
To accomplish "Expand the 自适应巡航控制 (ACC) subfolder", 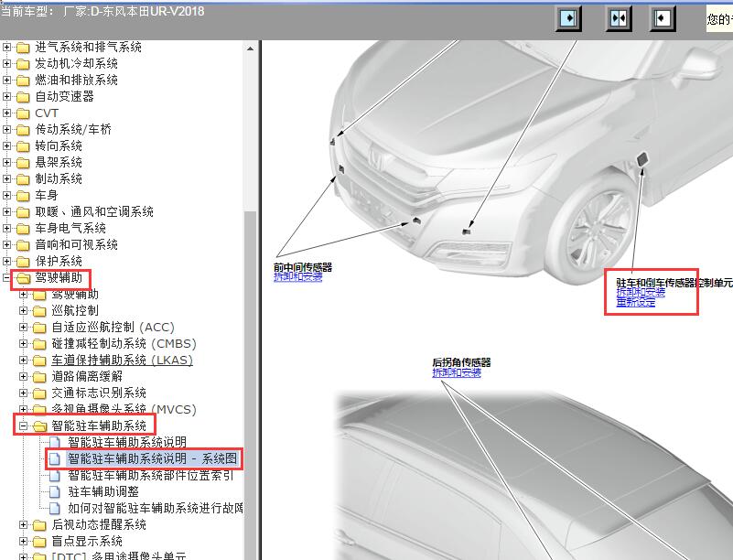I will [24, 328].
